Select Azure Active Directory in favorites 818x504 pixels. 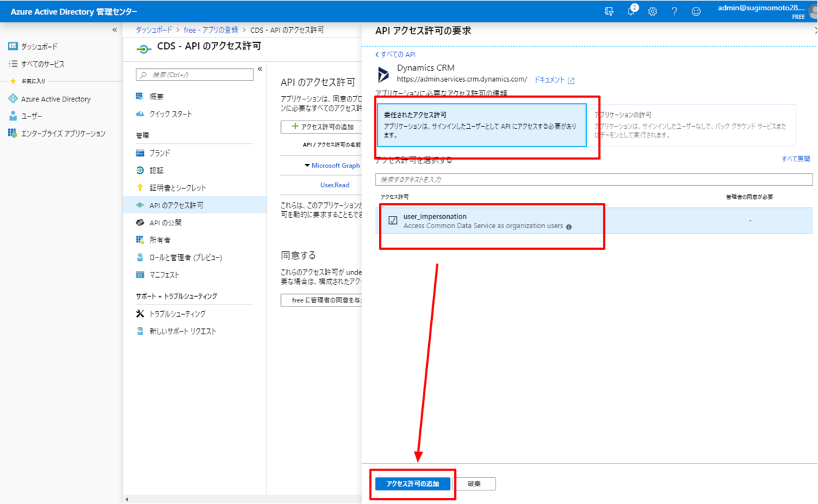[x=56, y=99]
